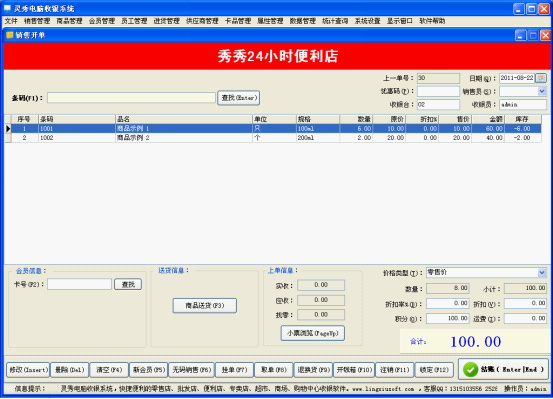
Task: Click the 注销 (F11) button
Action: pos(394,370)
